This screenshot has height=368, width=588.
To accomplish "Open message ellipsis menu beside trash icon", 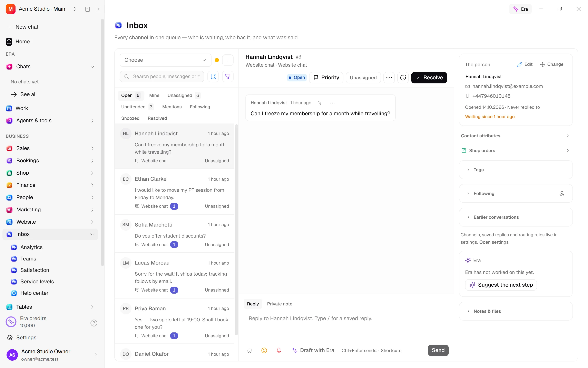I will pyautogui.click(x=332, y=103).
